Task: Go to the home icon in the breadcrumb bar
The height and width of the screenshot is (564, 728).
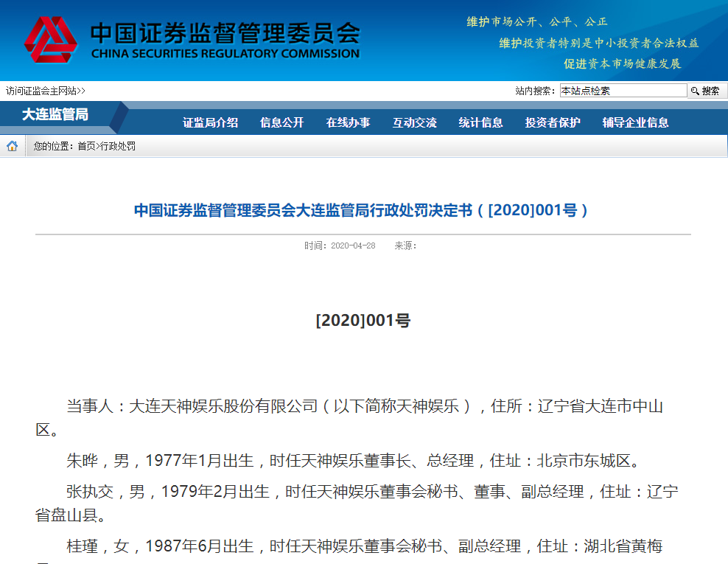Action: point(12,146)
